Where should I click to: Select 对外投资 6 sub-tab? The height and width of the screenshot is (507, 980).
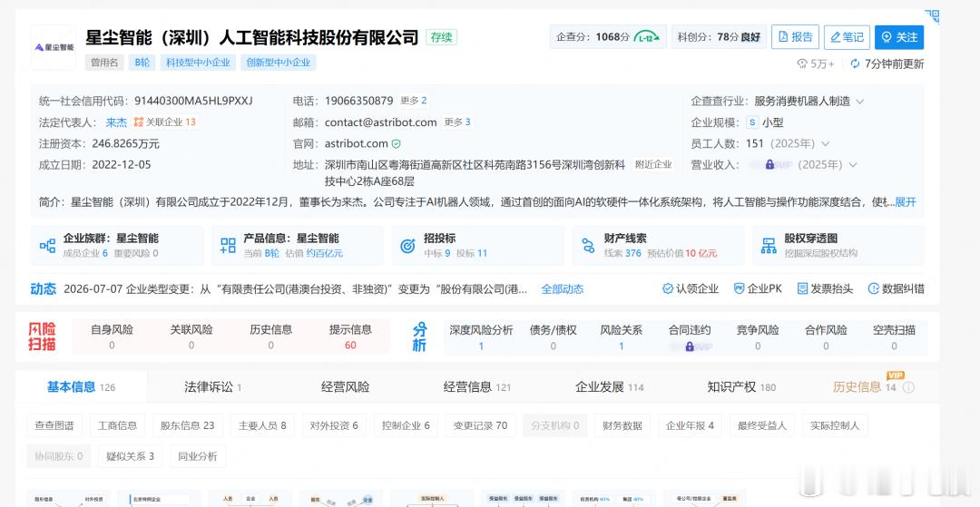pyautogui.click(x=334, y=425)
